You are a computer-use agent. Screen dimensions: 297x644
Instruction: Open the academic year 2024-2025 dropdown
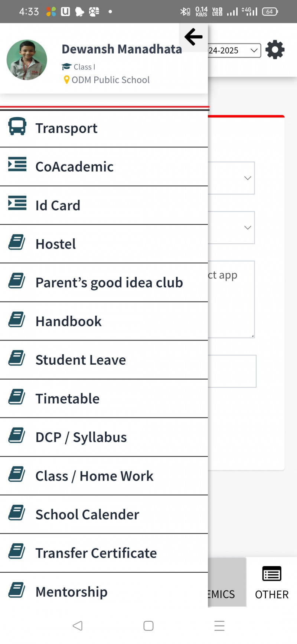click(234, 51)
